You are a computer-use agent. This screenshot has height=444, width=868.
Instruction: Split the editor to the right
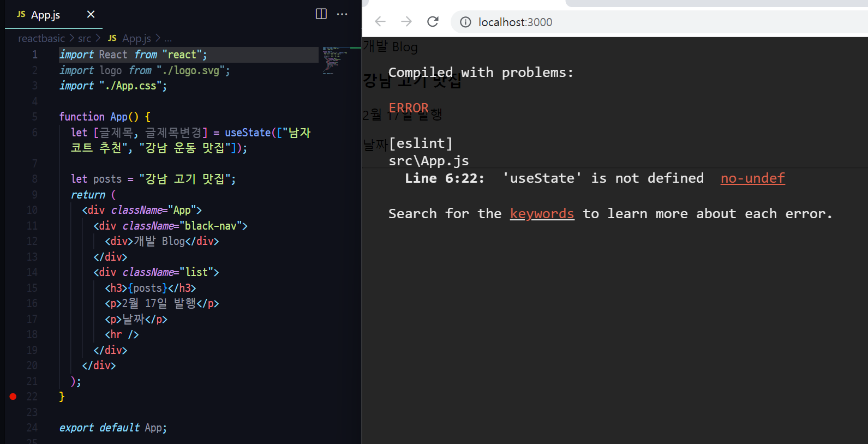click(x=321, y=14)
